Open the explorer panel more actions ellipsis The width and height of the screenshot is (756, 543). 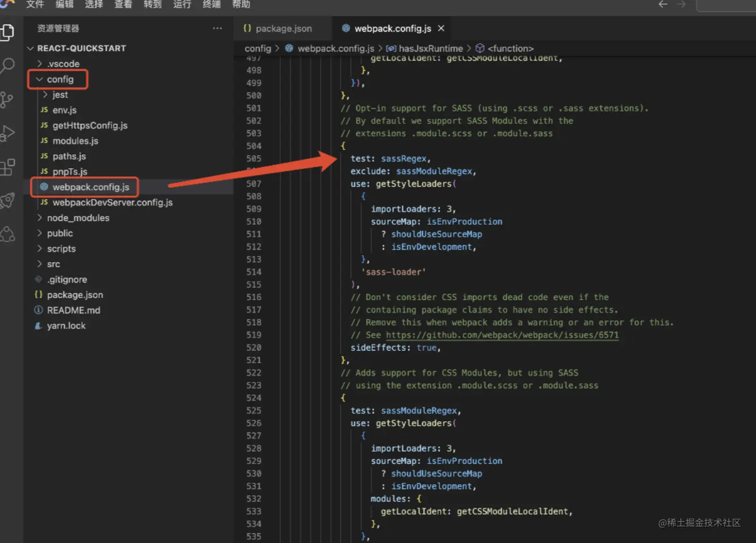point(218,28)
